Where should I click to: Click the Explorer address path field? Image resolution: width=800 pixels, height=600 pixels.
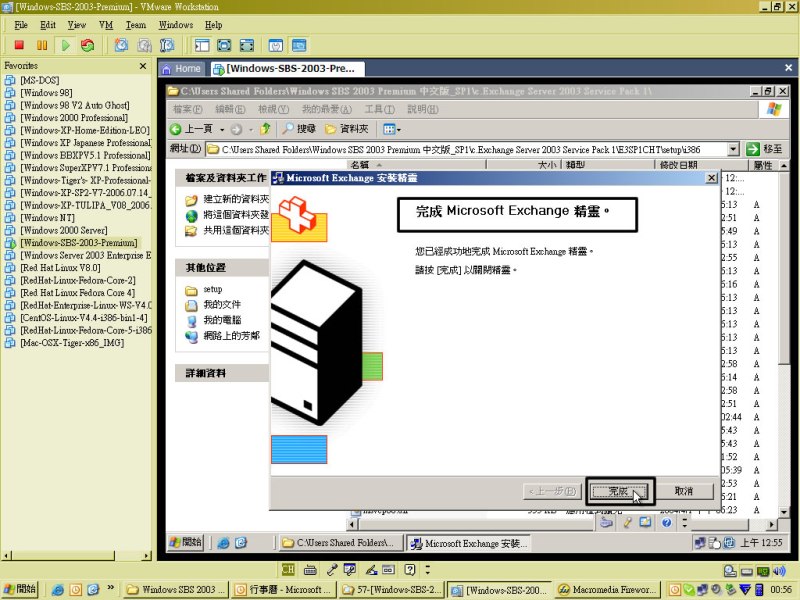click(467, 149)
